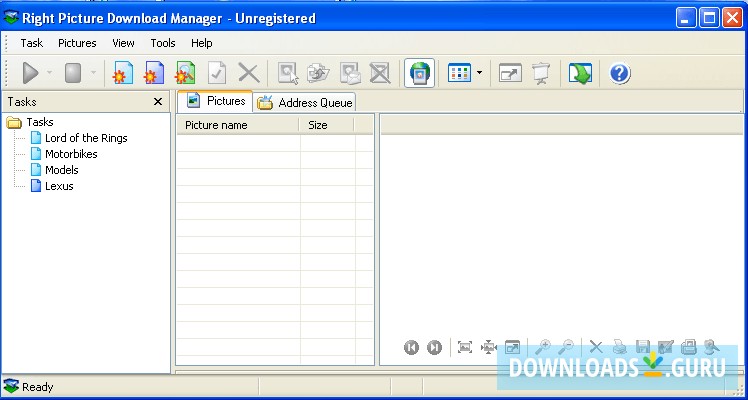
Task: Click the task properties checkmark page icon
Action: [217, 73]
